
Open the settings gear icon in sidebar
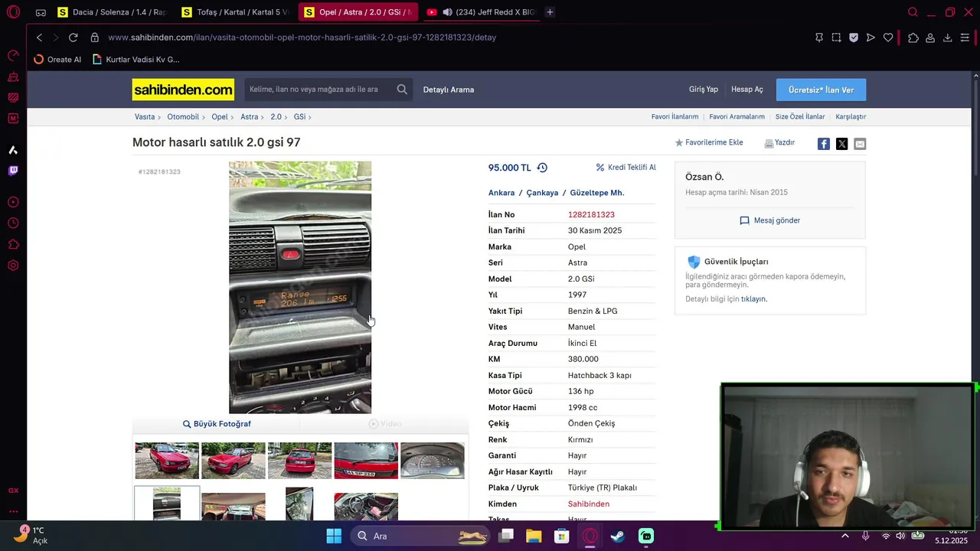click(13, 266)
